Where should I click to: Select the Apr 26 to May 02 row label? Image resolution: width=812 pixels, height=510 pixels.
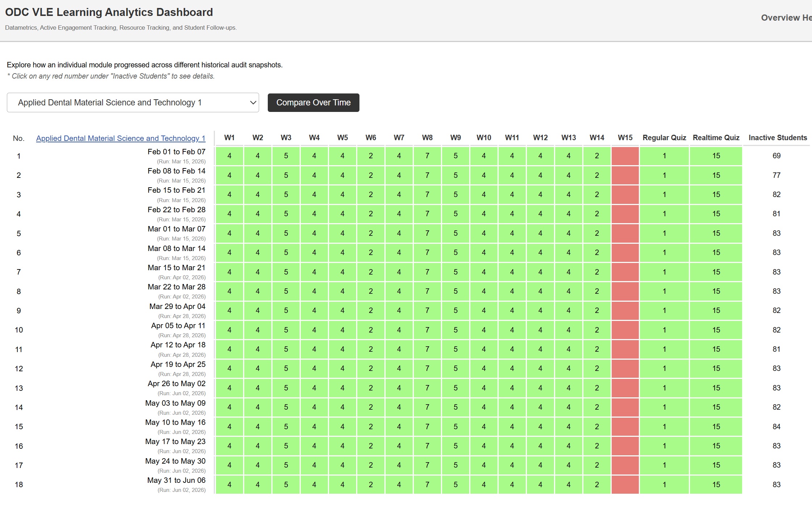pyautogui.click(x=176, y=384)
